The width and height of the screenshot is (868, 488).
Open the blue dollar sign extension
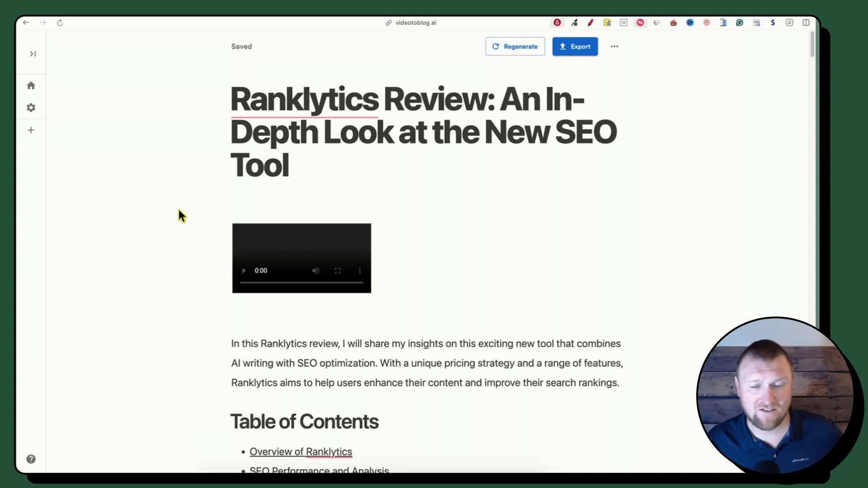[773, 23]
